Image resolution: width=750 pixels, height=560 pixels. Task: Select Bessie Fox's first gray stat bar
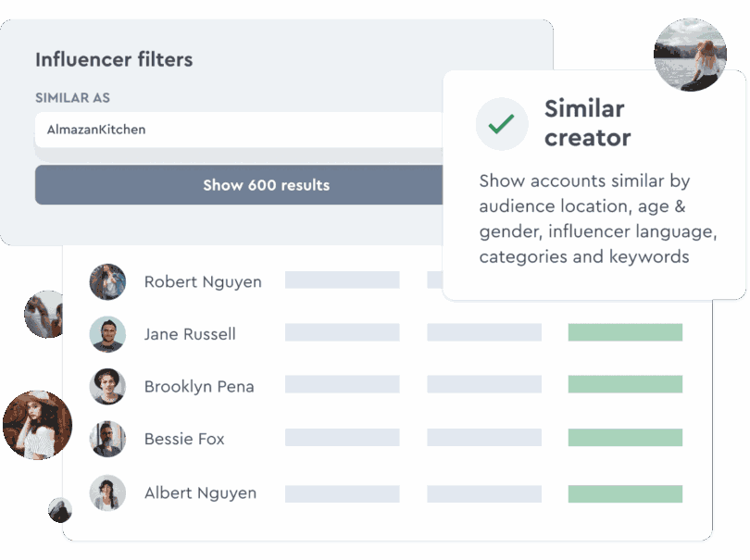343,437
